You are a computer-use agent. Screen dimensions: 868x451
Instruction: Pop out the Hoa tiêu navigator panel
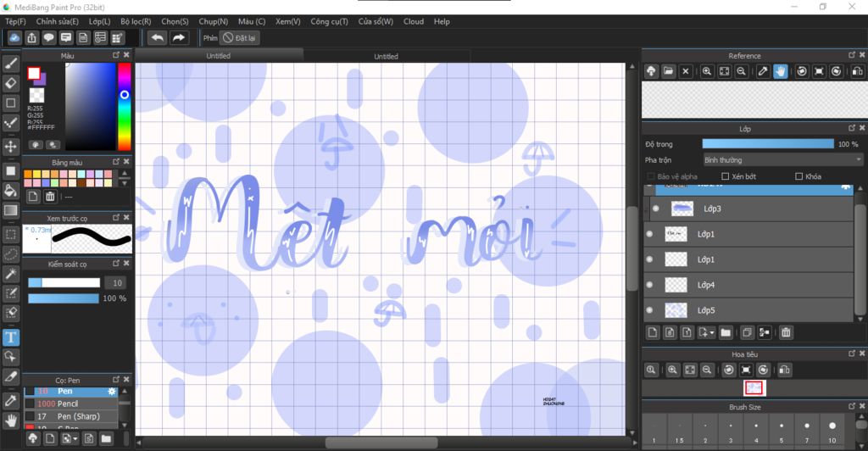click(x=852, y=354)
